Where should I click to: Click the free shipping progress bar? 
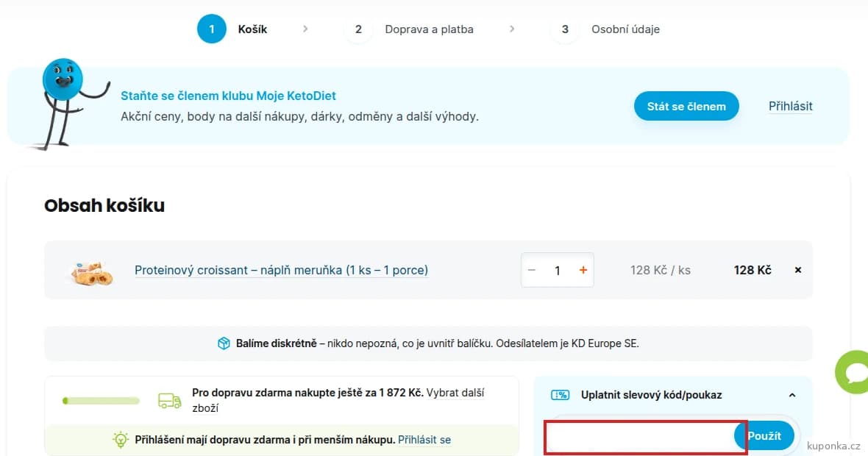101,401
